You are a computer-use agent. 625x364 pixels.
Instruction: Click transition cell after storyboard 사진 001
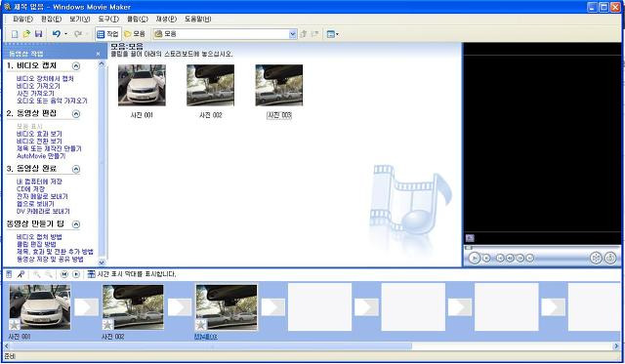pos(87,307)
